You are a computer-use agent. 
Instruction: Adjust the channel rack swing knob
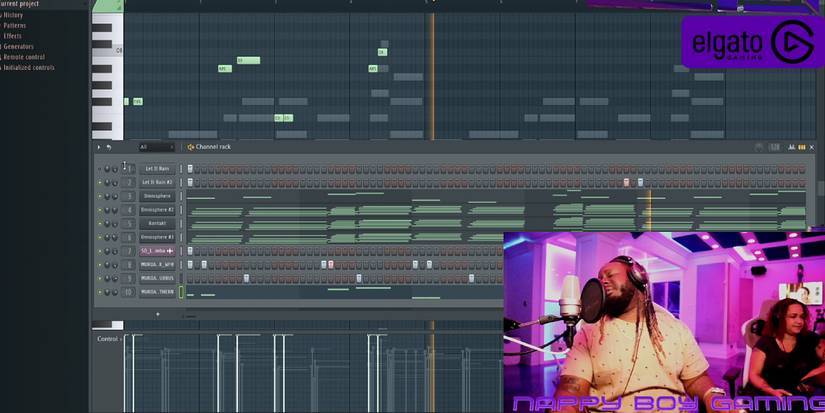point(759,147)
